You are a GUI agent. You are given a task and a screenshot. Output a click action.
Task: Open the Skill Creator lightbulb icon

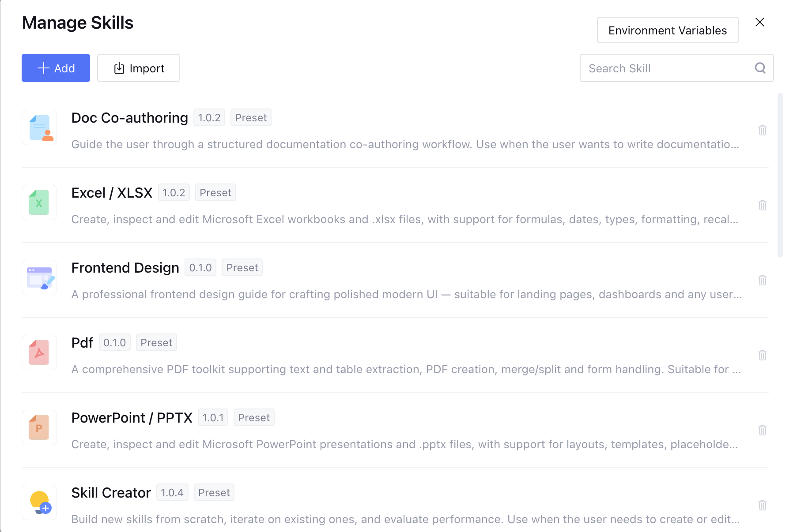tap(39, 502)
